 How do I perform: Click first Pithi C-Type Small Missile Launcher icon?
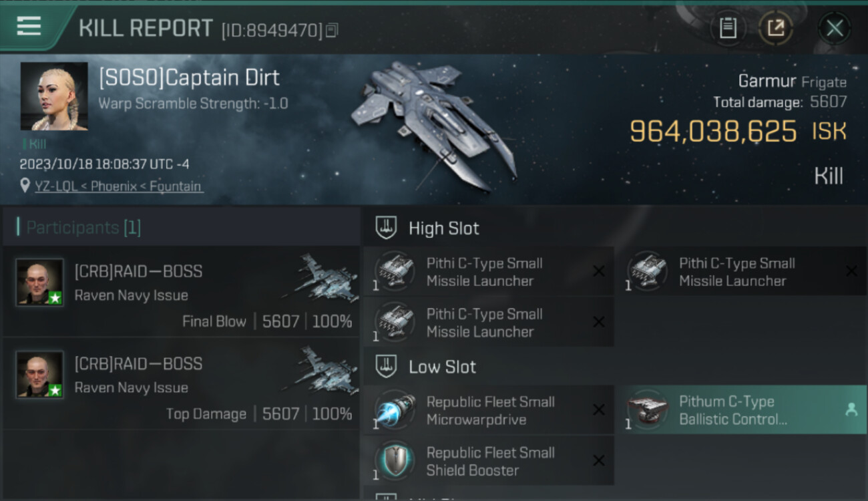tap(393, 271)
